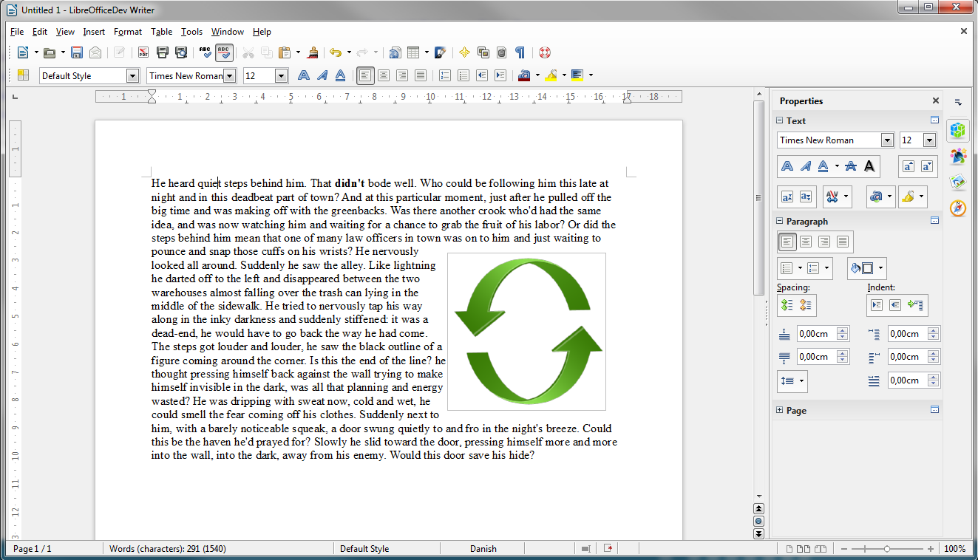Image resolution: width=978 pixels, height=560 pixels.
Task: Open Line Spacing dropdown in sidebar
Action: click(792, 381)
